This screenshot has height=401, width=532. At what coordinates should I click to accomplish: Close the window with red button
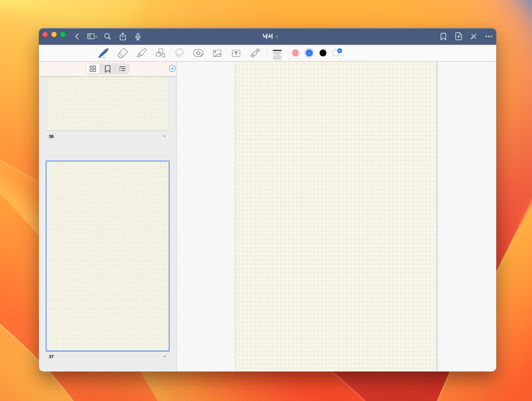(45, 34)
